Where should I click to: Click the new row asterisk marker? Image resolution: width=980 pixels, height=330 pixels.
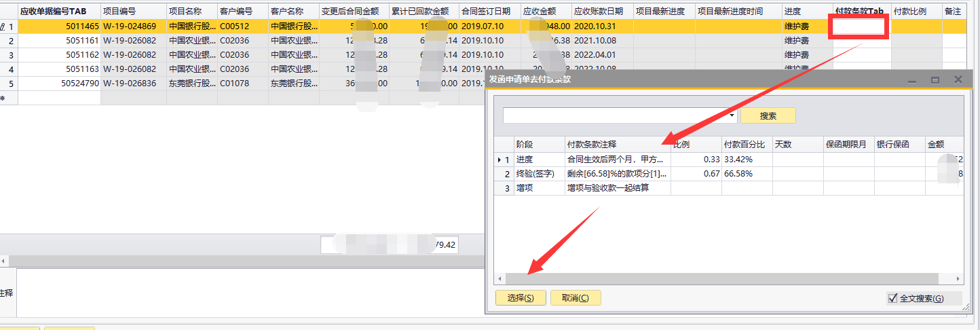(3, 98)
